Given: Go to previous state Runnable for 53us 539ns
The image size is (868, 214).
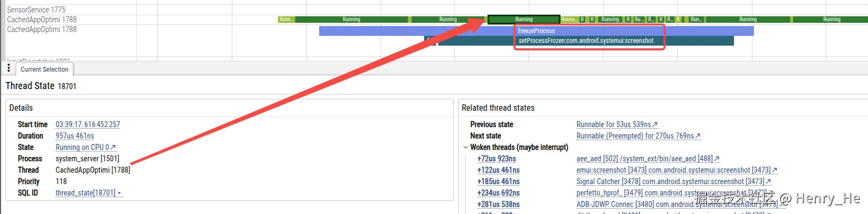Looking at the screenshot, I should click(617, 124).
